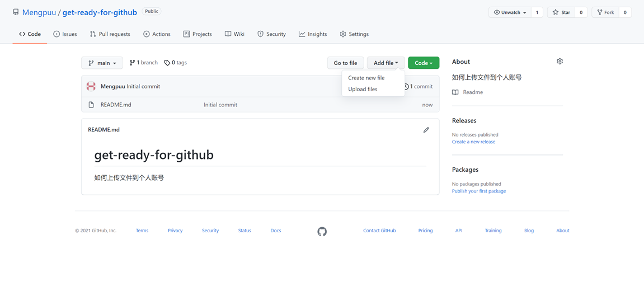Open the Issues tab

coord(65,34)
